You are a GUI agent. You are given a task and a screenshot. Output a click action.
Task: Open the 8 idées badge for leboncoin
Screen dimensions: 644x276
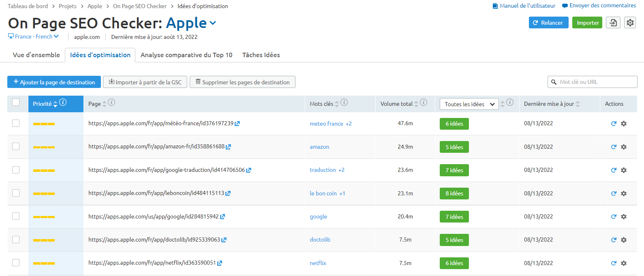pyautogui.click(x=454, y=193)
